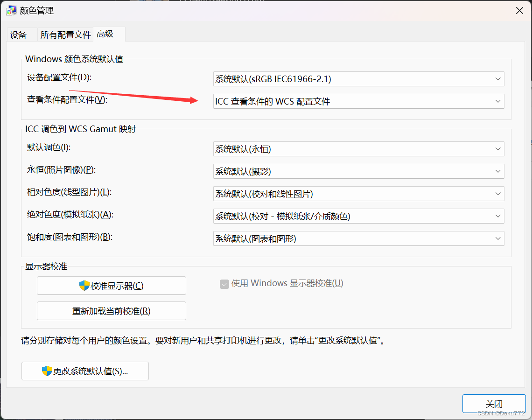Click the 查看条件配置文件(V) label
Viewport: 532px width, 420px height.
(67, 100)
